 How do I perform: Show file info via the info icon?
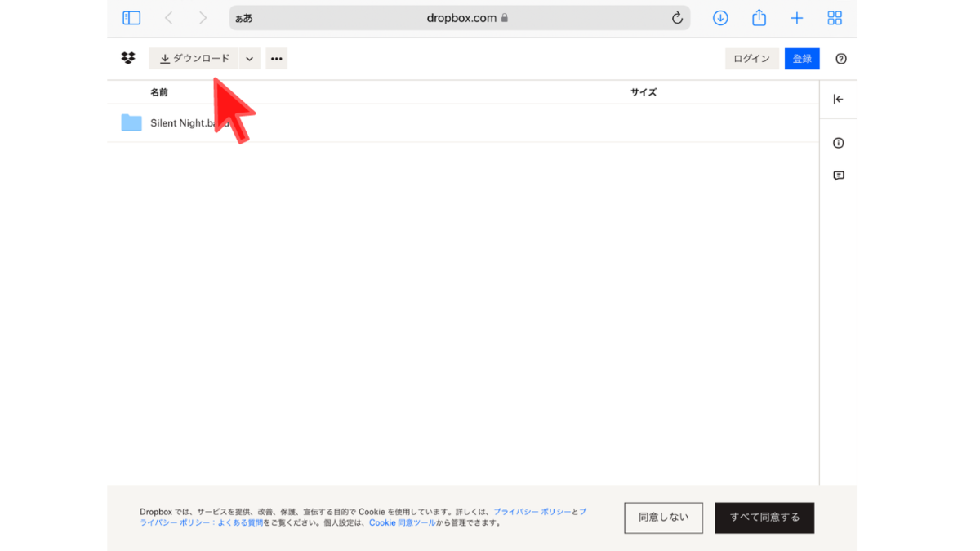point(838,143)
